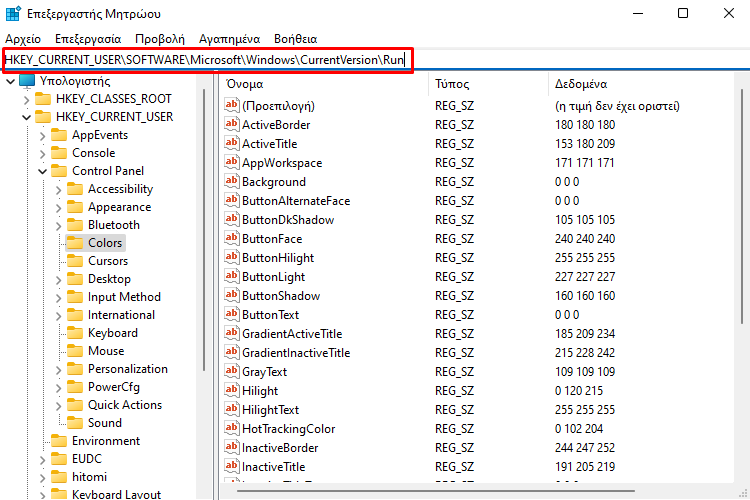Click the ButtonText value icon

tap(232, 314)
